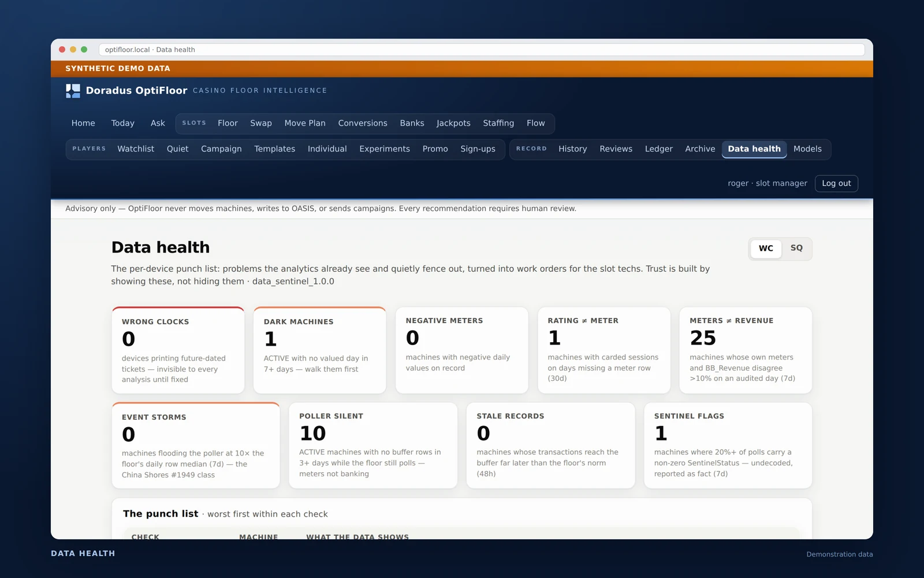Click 'The punch list' section title
The height and width of the screenshot is (578, 924).
[x=161, y=514]
